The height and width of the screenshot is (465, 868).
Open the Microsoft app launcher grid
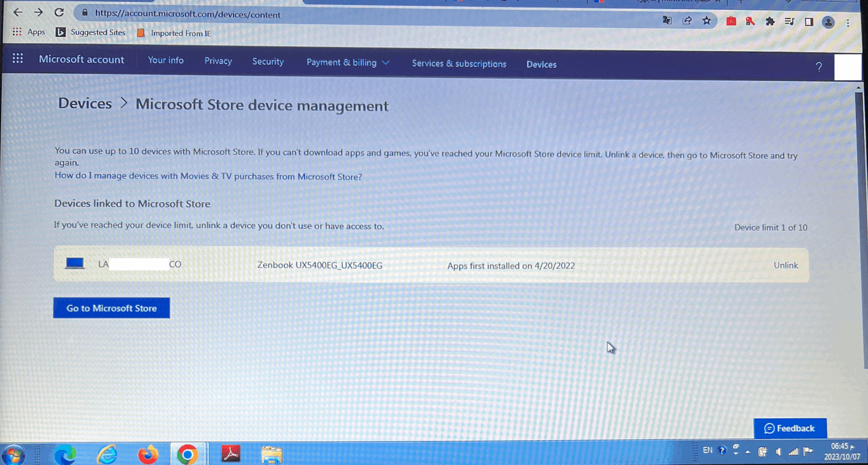(x=18, y=58)
